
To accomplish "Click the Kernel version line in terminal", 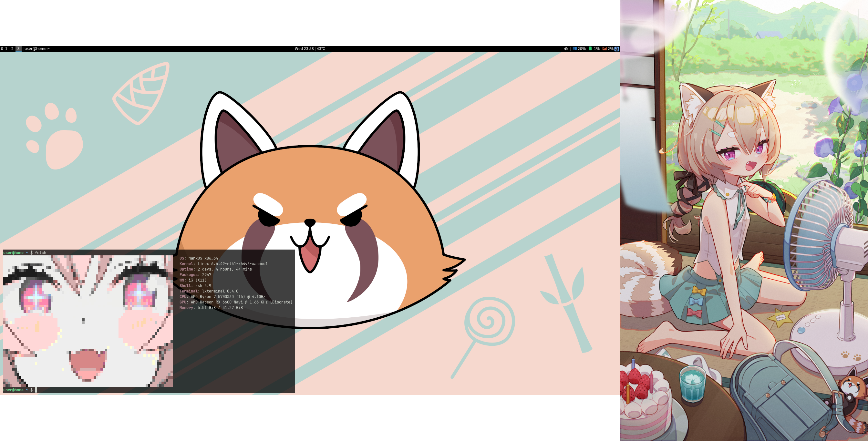I will (223, 264).
